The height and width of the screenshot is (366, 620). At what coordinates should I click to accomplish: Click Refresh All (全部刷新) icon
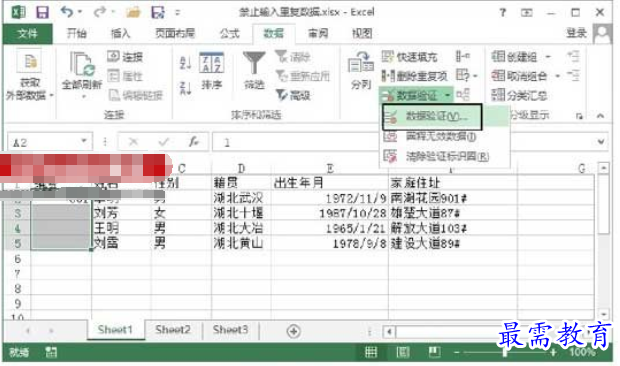point(82,65)
